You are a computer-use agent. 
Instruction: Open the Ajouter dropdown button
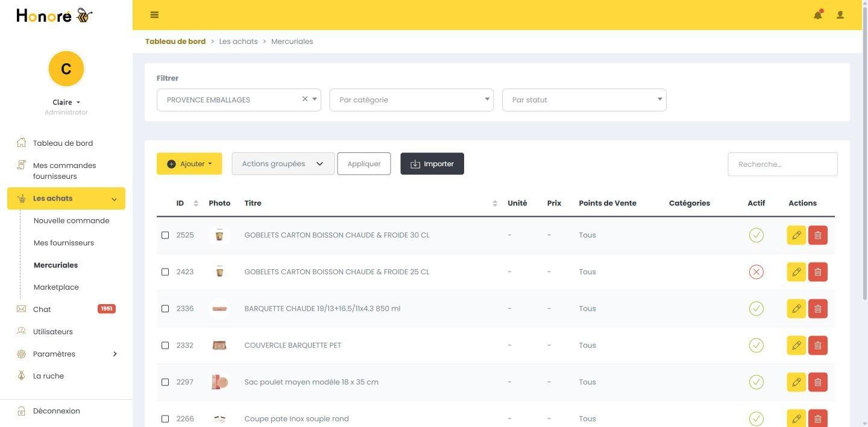pyautogui.click(x=189, y=164)
